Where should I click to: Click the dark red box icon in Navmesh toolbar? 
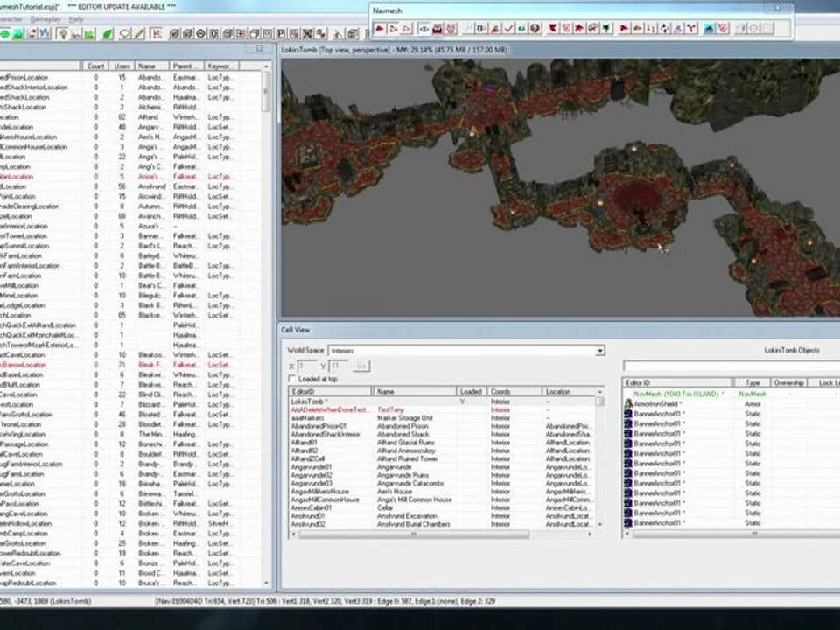pyautogui.click(x=437, y=28)
